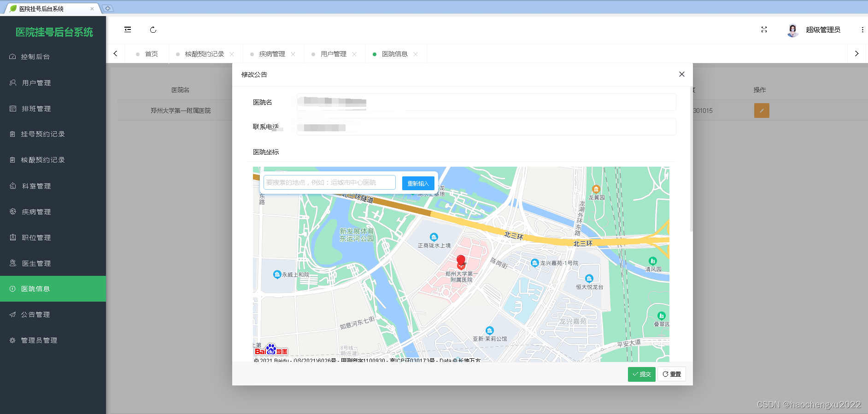Click the 亚新·茉莉公馆 map marker
Screen dimensions: 868x414
click(490, 330)
